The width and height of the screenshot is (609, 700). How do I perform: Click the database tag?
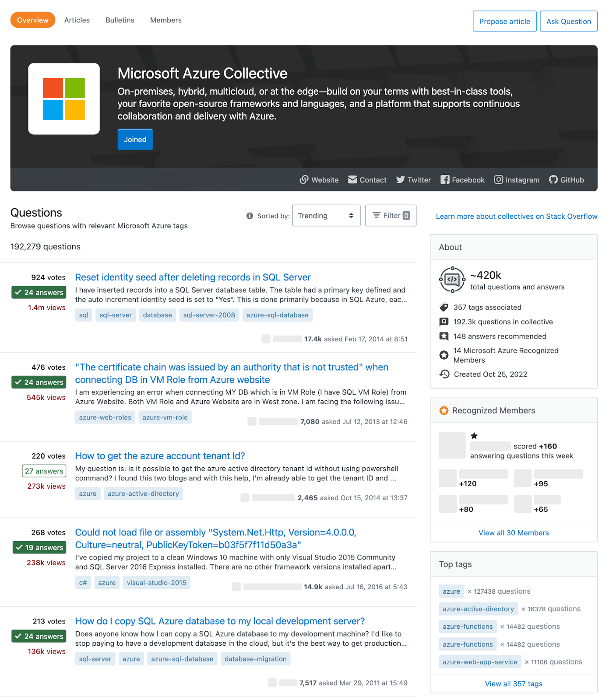pos(158,315)
